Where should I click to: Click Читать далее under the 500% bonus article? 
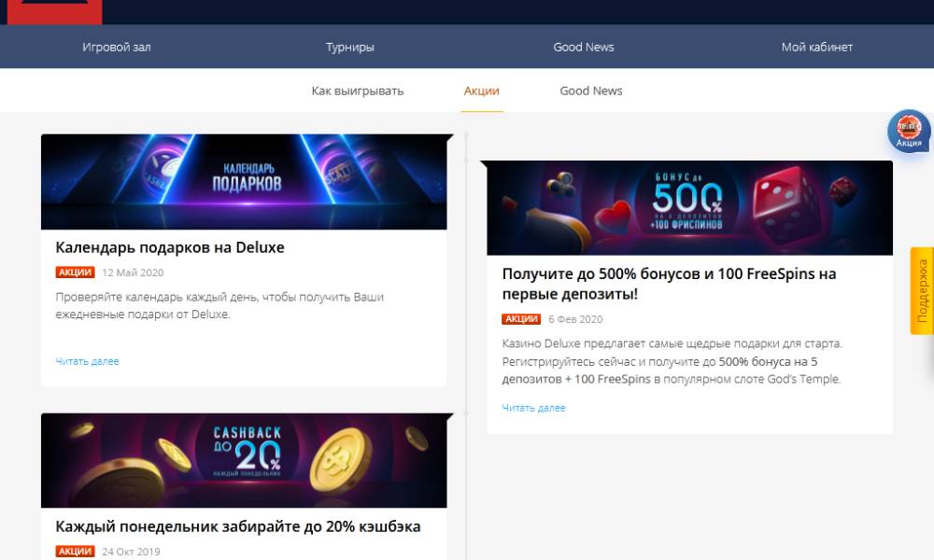(533, 408)
